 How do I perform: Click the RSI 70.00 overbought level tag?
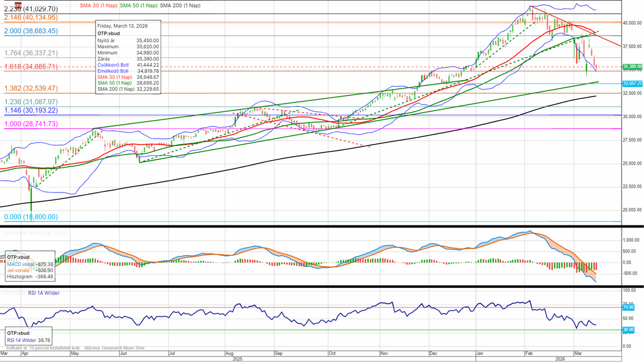pyautogui.click(x=628, y=307)
